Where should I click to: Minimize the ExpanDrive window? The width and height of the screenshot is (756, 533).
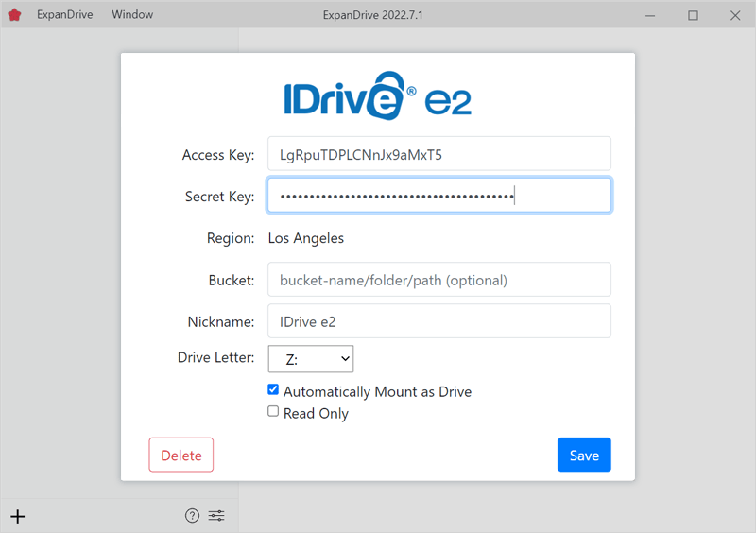[650, 15]
